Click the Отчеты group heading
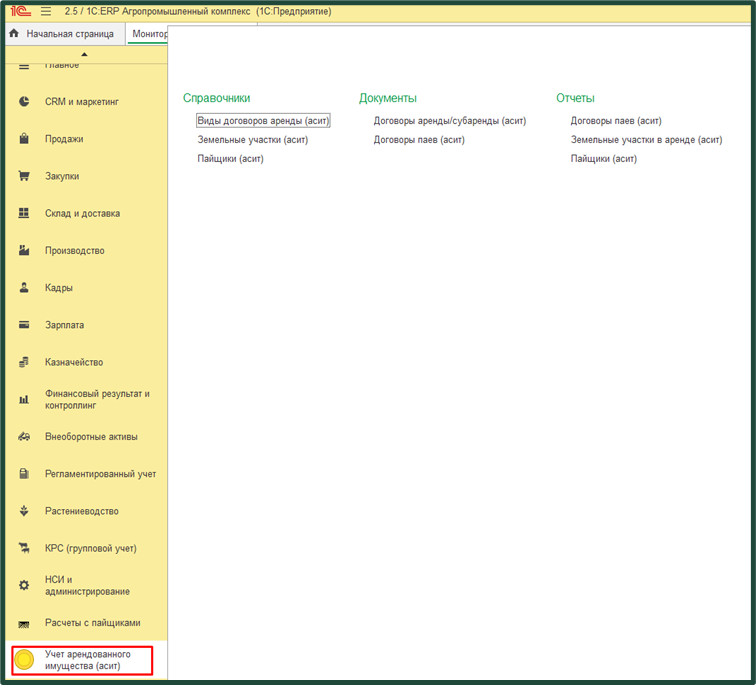This screenshot has width=756, height=685. (575, 98)
